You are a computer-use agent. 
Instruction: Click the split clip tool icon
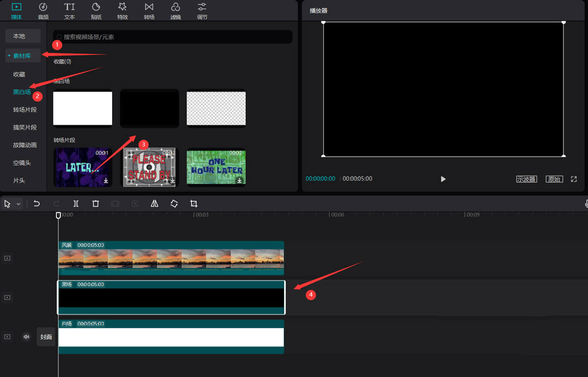click(76, 203)
